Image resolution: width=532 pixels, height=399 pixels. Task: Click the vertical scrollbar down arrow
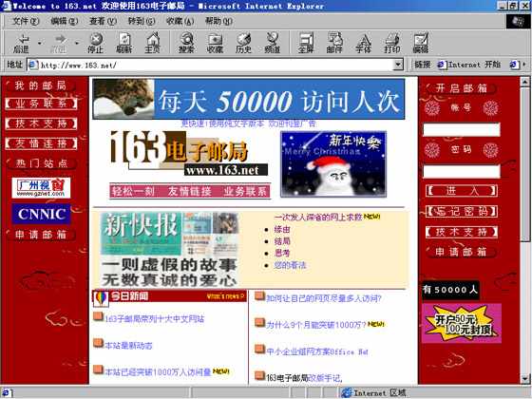point(524,378)
